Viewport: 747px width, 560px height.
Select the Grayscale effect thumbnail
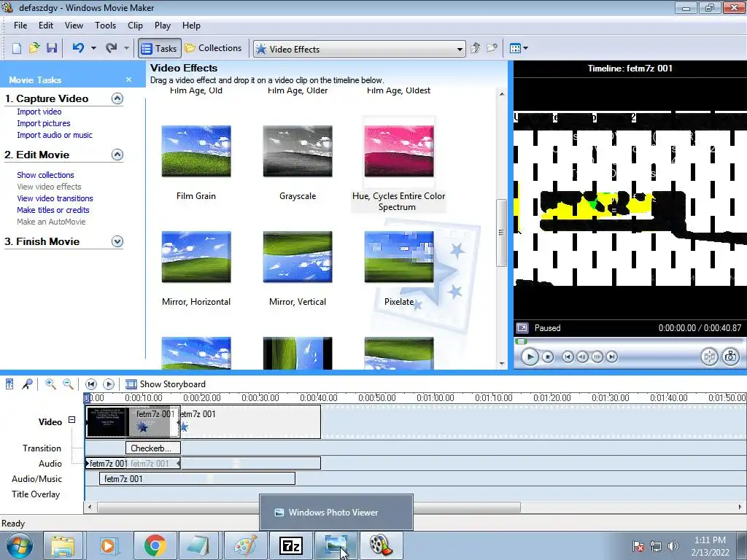298,152
